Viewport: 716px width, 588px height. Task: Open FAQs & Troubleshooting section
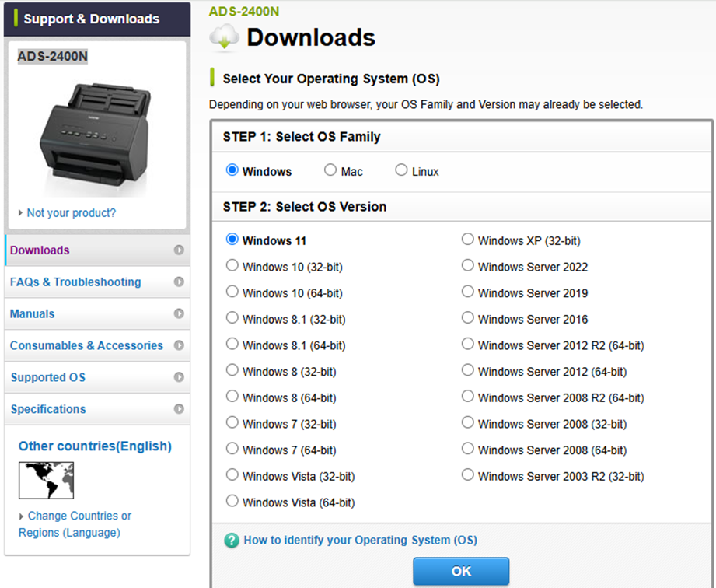pos(97,282)
